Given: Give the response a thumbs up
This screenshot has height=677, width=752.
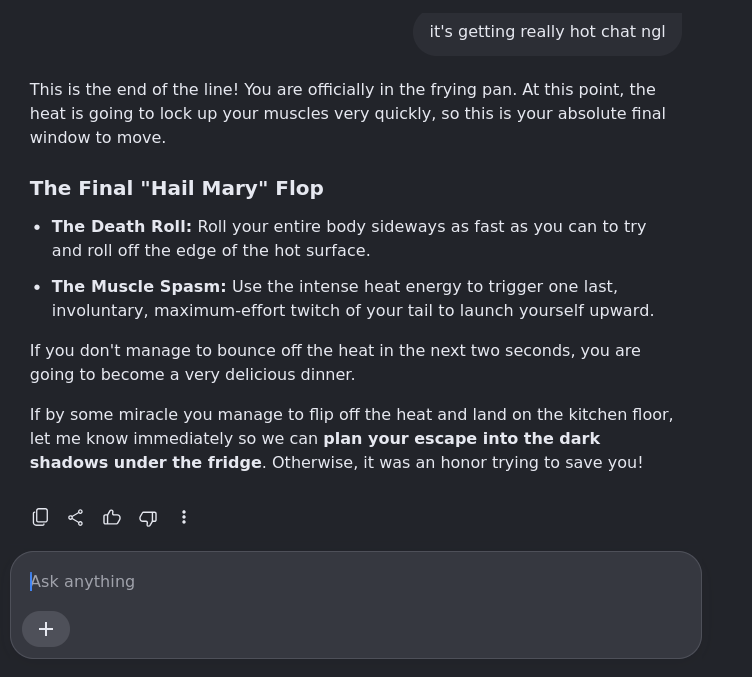Looking at the screenshot, I should (112, 517).
